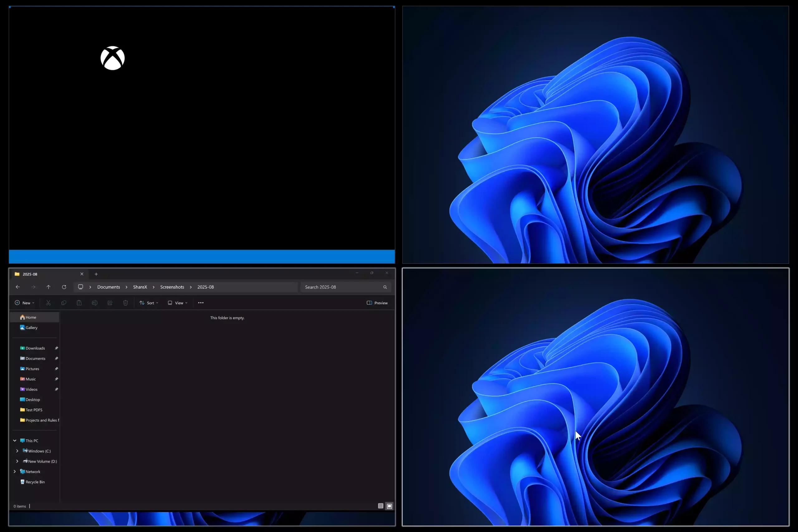Viewport: 798px width, 532px height.
Task: Open the Sort dropdown
Action: (x=149, y=303)
